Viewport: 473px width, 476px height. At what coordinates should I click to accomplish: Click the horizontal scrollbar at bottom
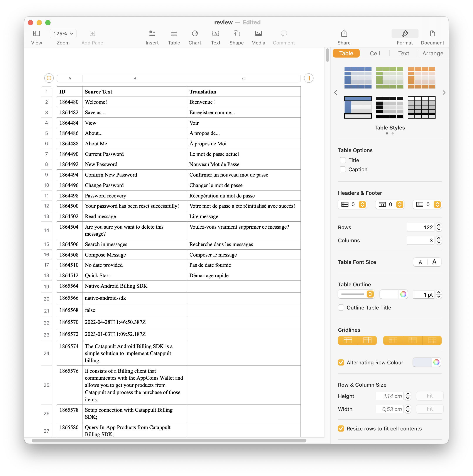tap(169, 440)
